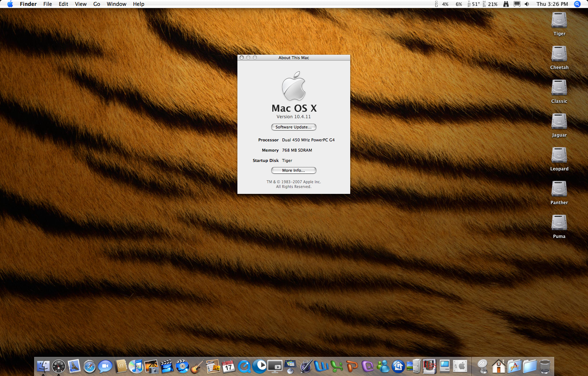Open Keynote podium icon in Dock
Screen dimensions: 588x376
tap(290, 366)
